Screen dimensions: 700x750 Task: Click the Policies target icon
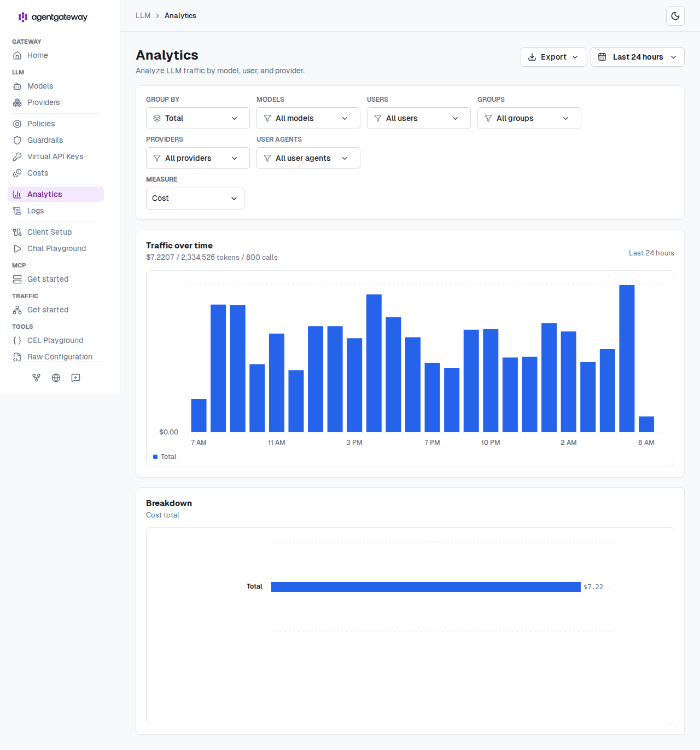(x=17, y=124)
